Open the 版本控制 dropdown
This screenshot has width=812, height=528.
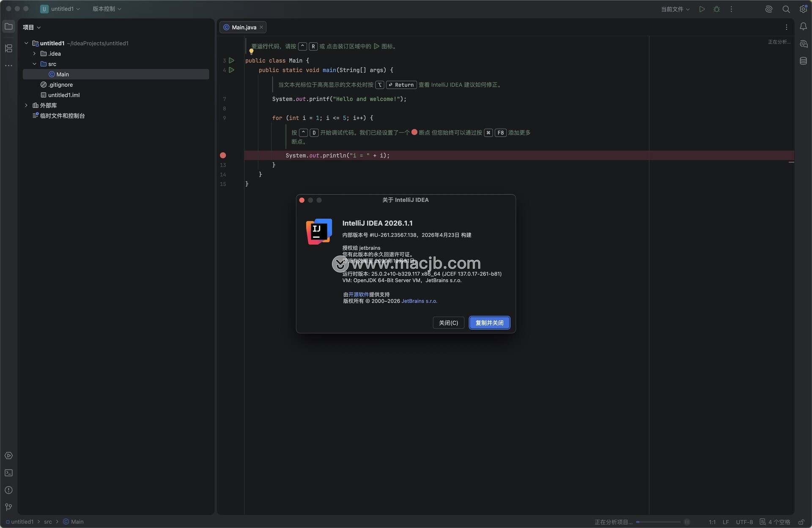[107, 9]
